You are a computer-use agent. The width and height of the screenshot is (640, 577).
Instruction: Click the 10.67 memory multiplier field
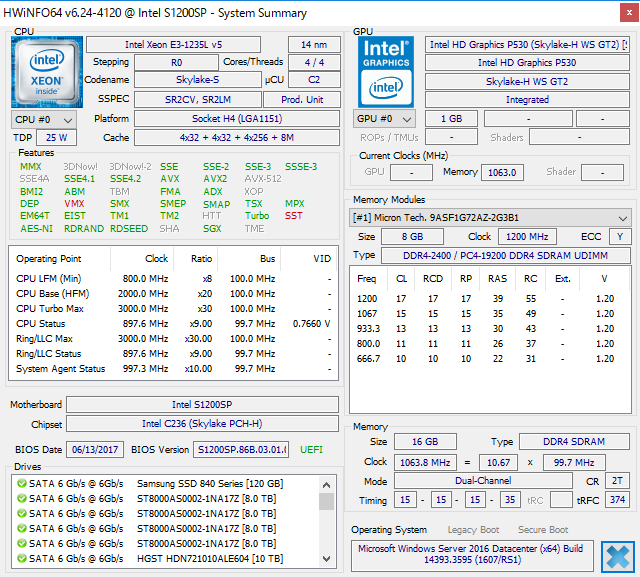click(498, 462)
